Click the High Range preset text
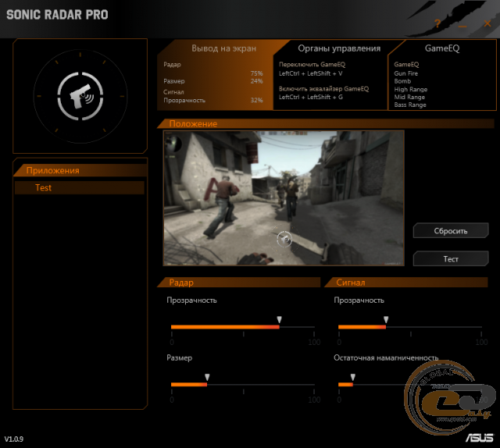Screen dimensions: 500x448 point(410,89)
